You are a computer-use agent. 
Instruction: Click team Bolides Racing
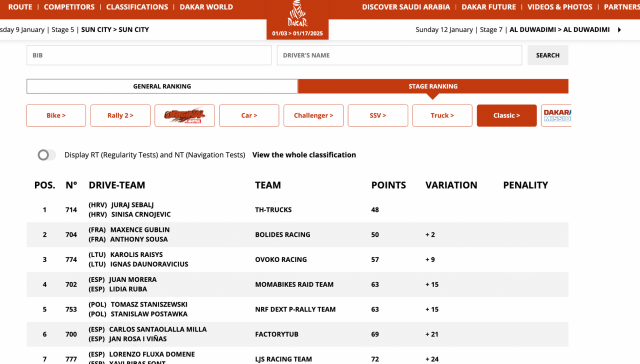[282, 235]
